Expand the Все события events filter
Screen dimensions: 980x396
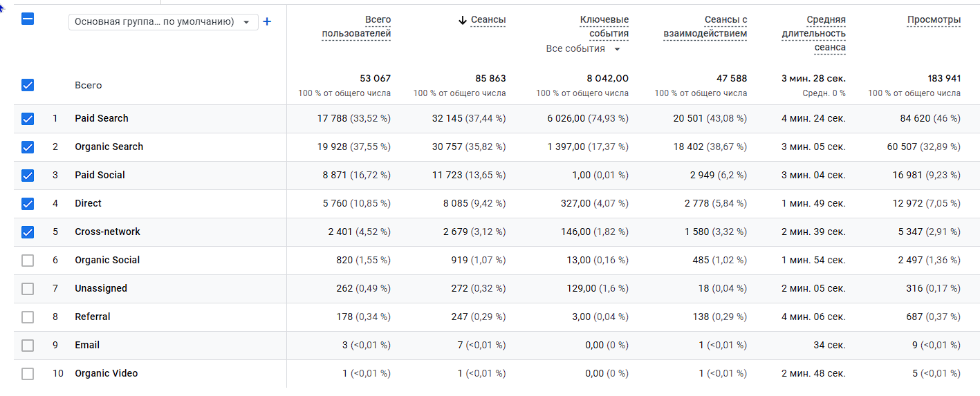coord(583,49)
